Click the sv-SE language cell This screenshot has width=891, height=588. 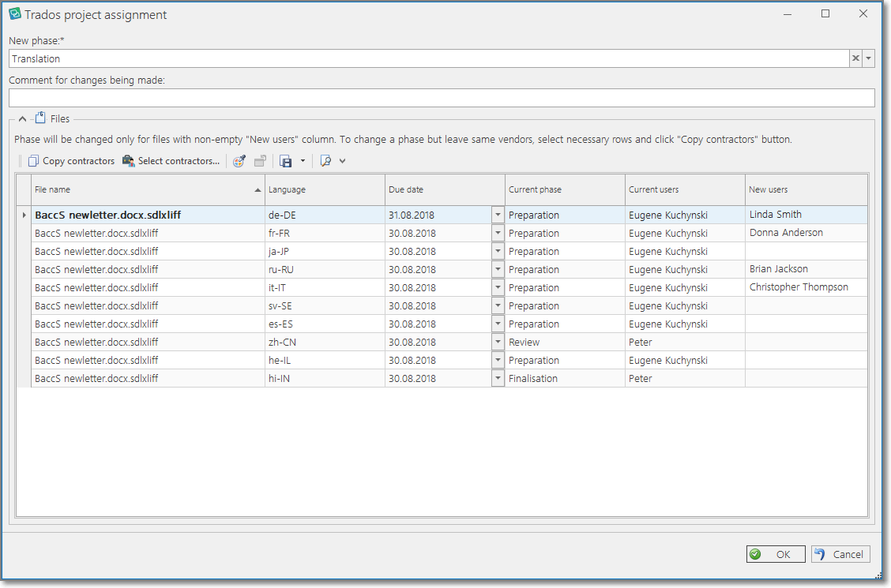pos(325,306)
